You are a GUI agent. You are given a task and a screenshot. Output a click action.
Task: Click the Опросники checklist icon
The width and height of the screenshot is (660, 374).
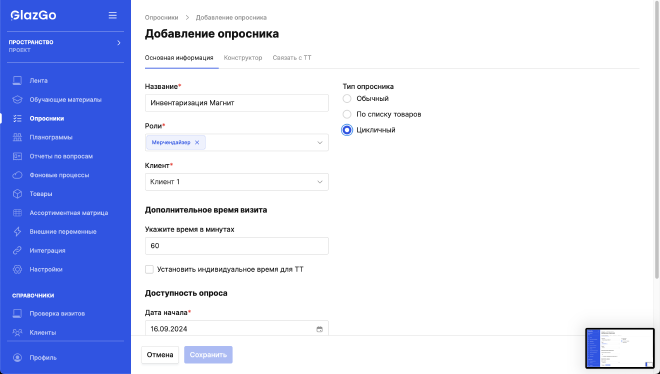pyautogui.click(x=17, y=119)
